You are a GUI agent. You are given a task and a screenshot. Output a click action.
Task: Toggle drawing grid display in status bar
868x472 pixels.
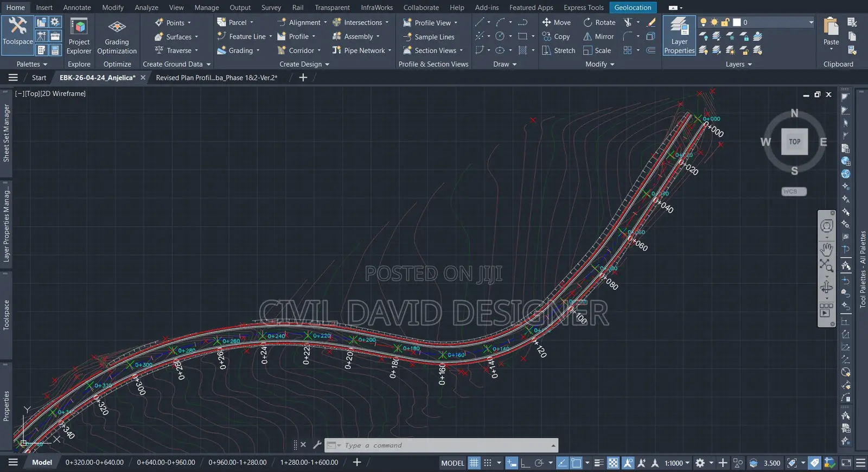tap(474, 463)
